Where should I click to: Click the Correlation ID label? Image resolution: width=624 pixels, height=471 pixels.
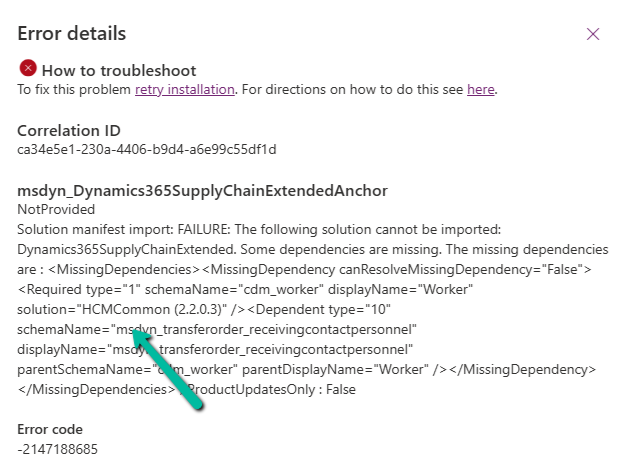point(69,130)
